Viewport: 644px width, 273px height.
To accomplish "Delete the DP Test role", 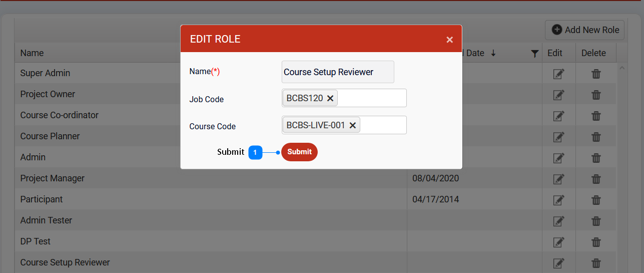I will (x=596, y=242).
